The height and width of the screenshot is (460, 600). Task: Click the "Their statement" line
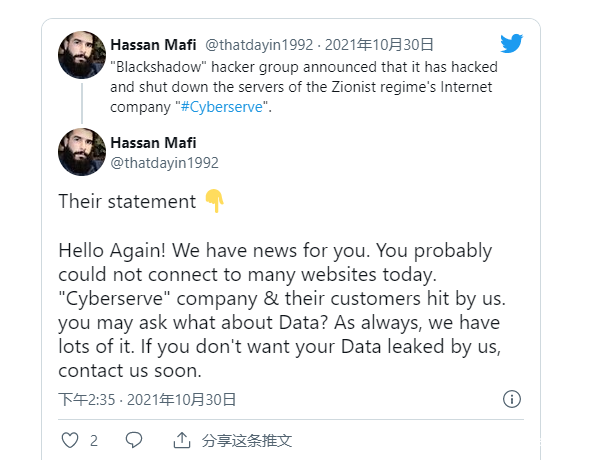127,201
